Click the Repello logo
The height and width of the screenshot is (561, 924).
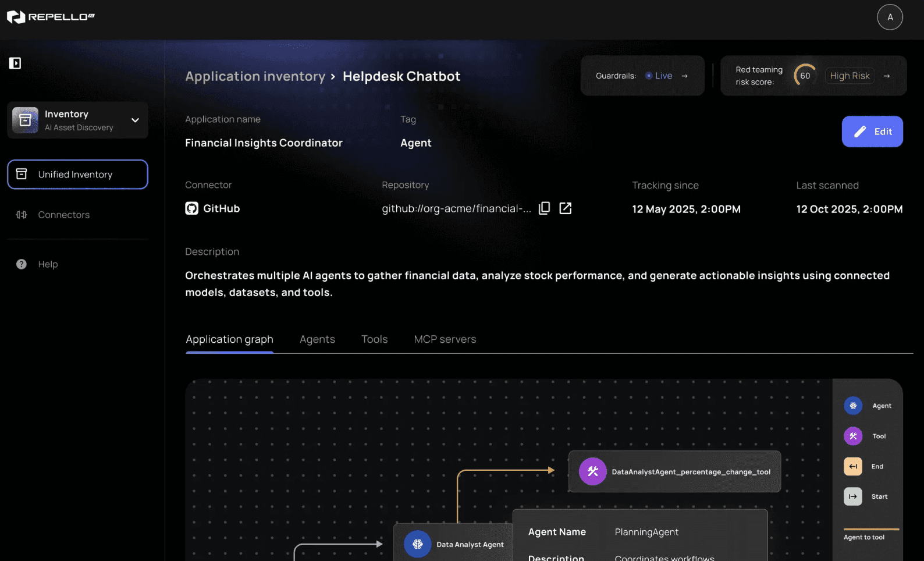click(x=51, y=17)
